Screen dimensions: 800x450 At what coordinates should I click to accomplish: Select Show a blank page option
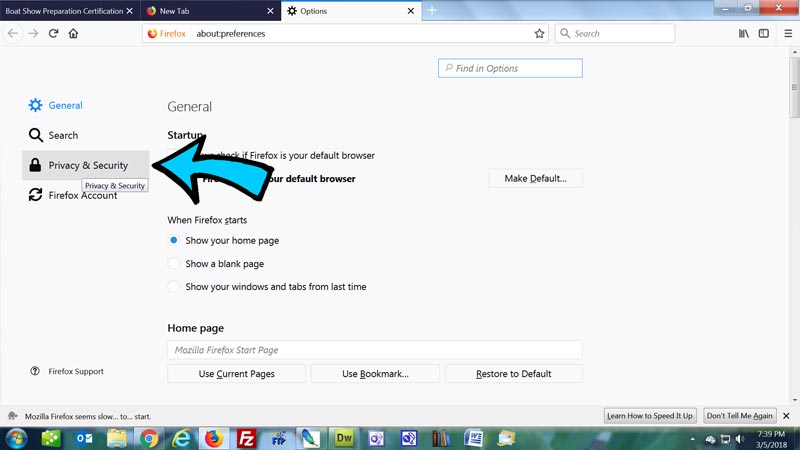point(173,264)
